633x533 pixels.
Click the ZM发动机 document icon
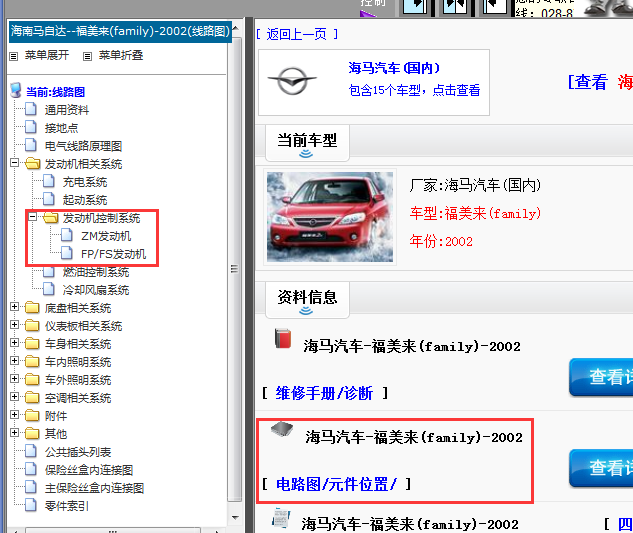(67, 235)
